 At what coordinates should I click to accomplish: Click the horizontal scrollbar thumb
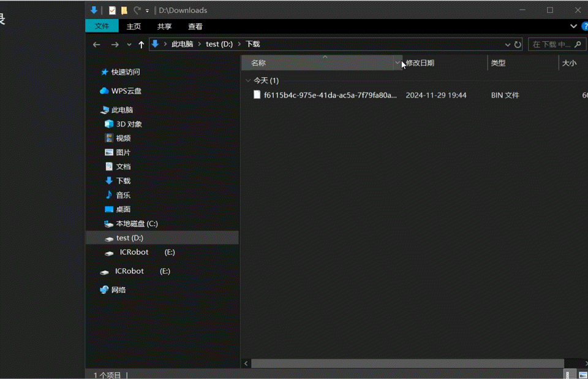click(x=408, y=363)
